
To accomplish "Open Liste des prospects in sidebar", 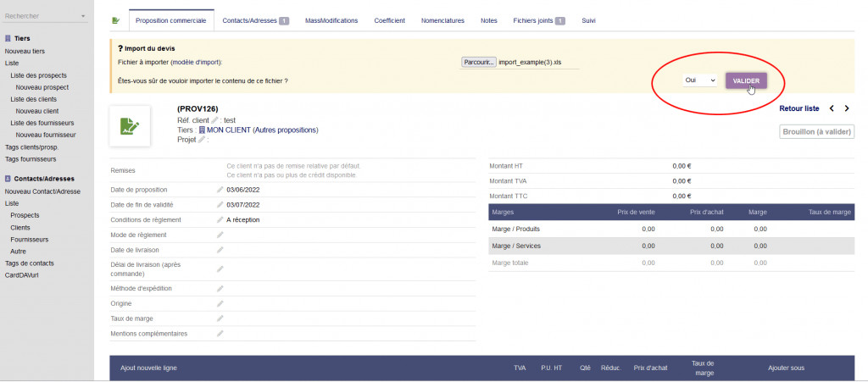I will tap(39, 75).
